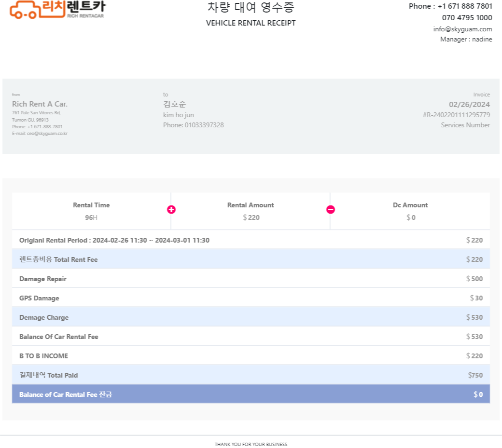Click the Damage Repair row
502x448 pixels.
pyautogui.click(x=251, y=279)
